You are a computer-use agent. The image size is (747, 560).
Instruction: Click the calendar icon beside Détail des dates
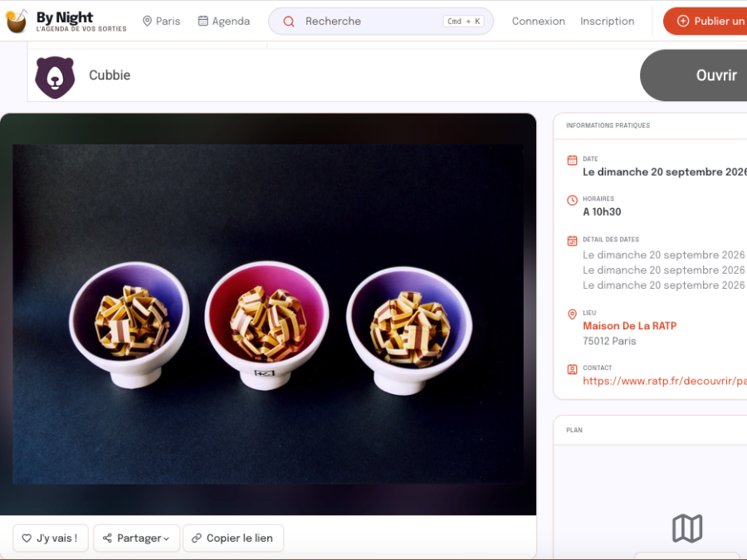pos(572,241)
